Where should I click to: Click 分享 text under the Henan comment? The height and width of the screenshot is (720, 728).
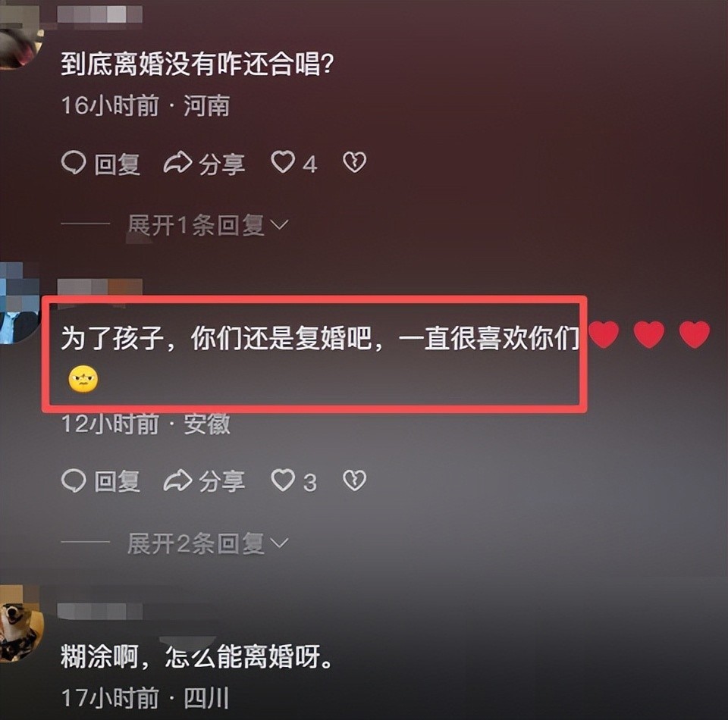click(222, 163)
